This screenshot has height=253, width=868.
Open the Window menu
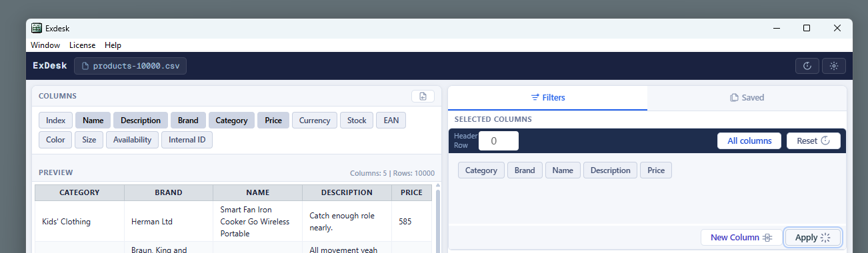[45, 45]
